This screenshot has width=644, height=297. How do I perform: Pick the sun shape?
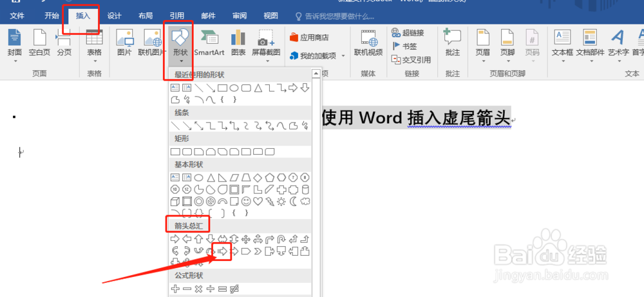281,201
